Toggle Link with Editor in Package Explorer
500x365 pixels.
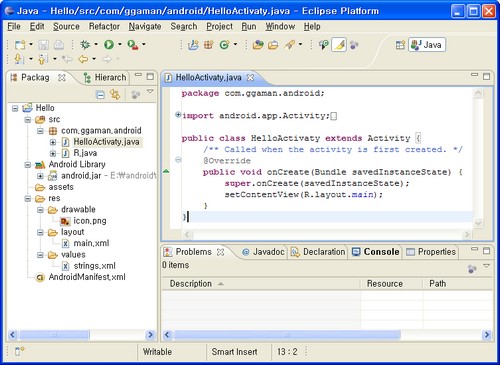pyautogui.click(x=115, y=95)
